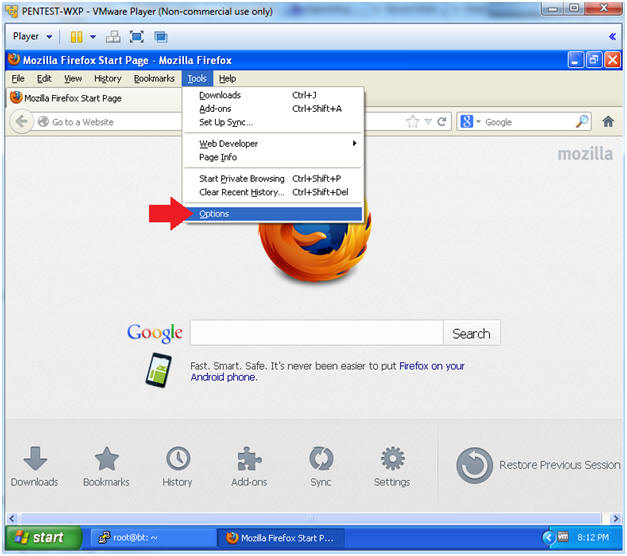This screenshot has width=627, height=556.
Task: Follow the Firefox on your Android phone link
Action: (x=327, y=372)
